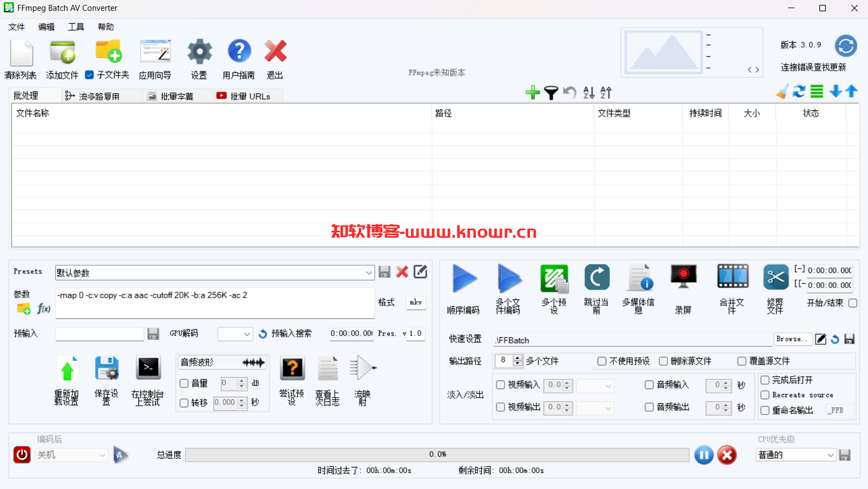
Task: Click the 跳过当前 skip current icon
Action: point(597,278)
